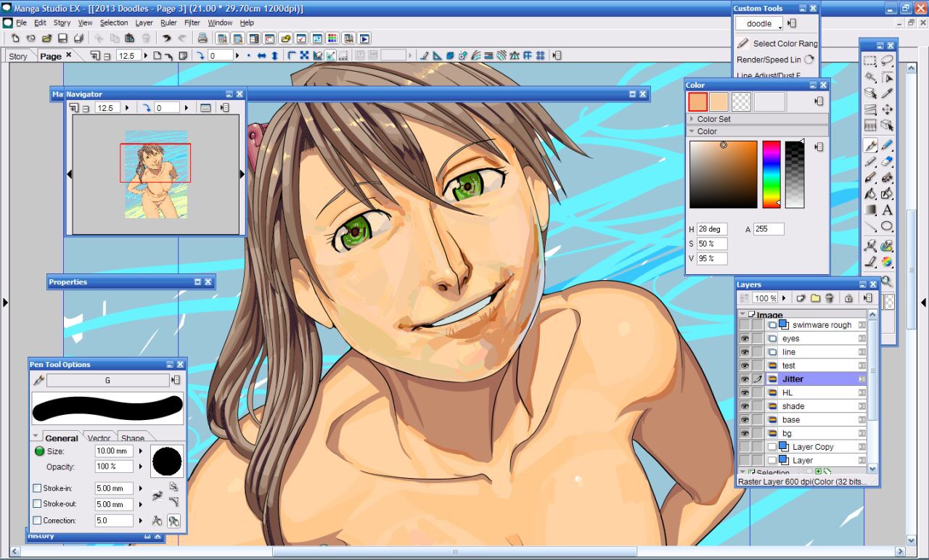Pick the magic wand tool

tap(870, 78)
